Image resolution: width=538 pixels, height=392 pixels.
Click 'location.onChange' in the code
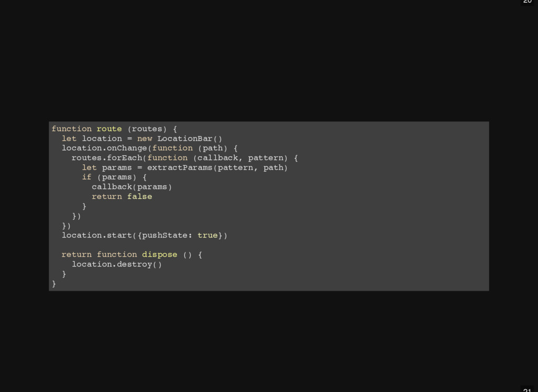pos(105,148)
